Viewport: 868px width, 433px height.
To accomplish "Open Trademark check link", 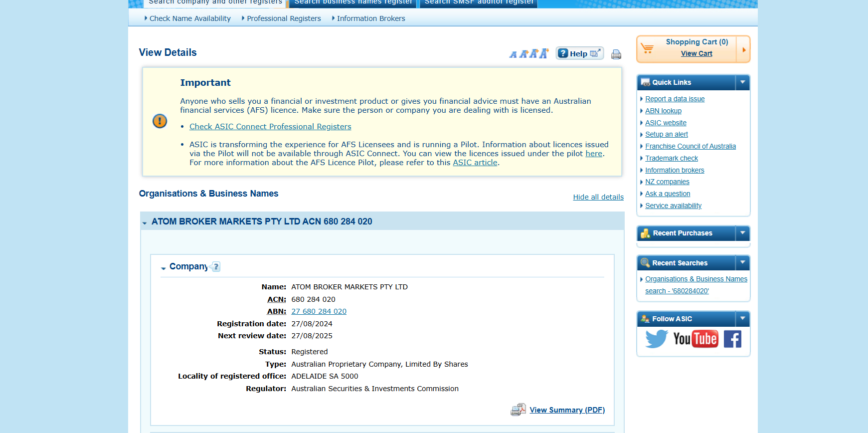I will pyautogui.click(x=672, y=158).
